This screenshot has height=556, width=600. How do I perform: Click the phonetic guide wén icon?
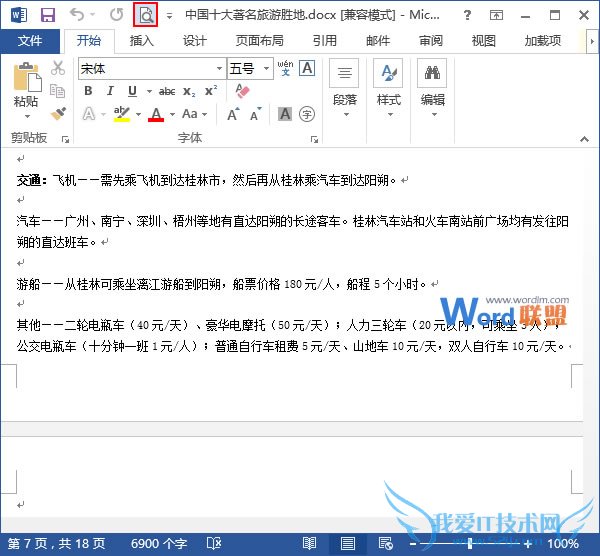[x=285, y=68]
